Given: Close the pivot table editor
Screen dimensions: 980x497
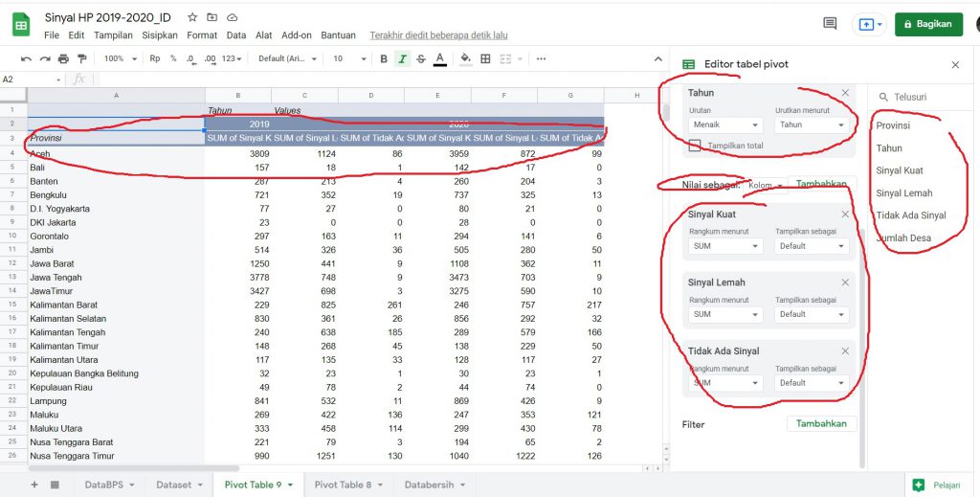Looking at the screenshot, I should coord(955,64).
